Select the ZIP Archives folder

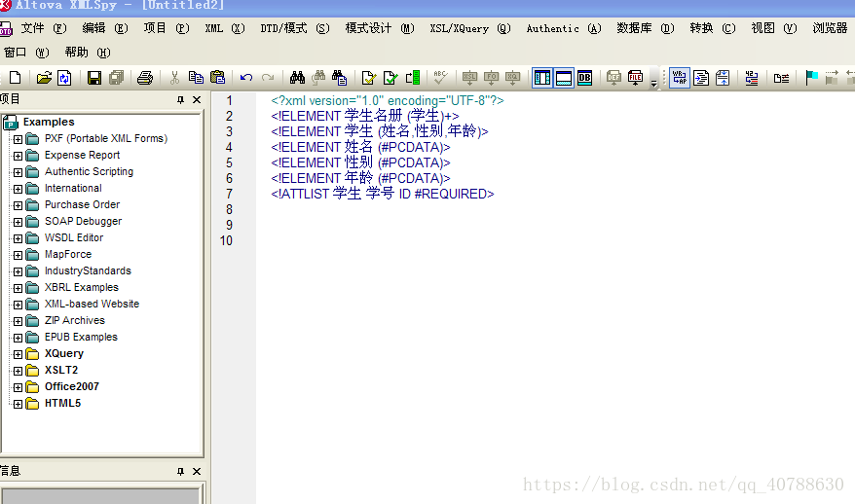click(x=75, y=320)
